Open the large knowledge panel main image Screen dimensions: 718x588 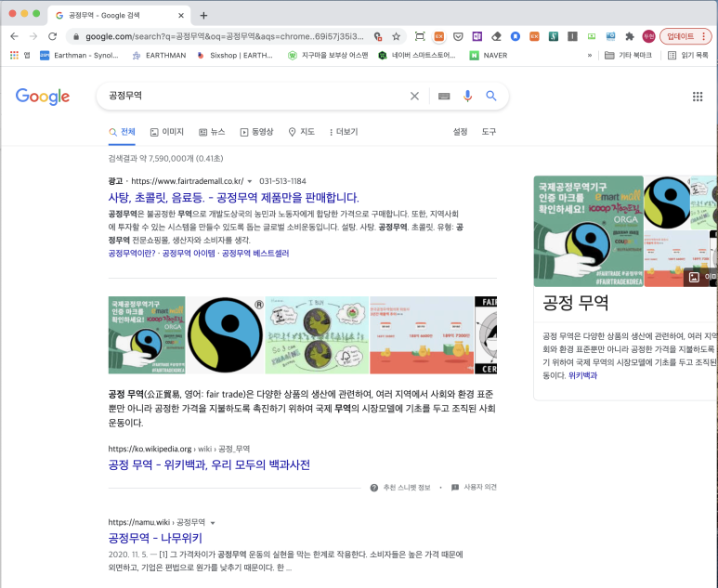(x=588, y=231)
